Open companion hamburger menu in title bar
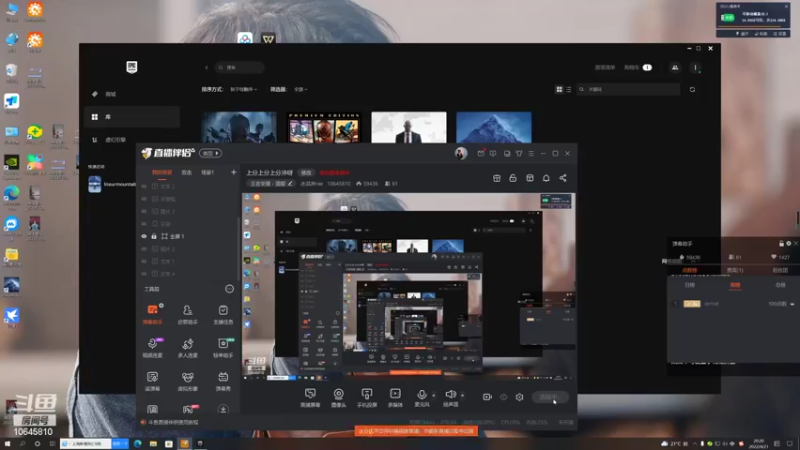The image size is (800, 450). [531, 153]
